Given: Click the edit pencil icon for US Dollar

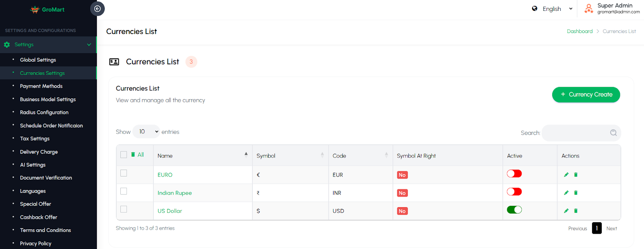Looking at the screenshot, I should pyautogui.click(x=566, y=211).
